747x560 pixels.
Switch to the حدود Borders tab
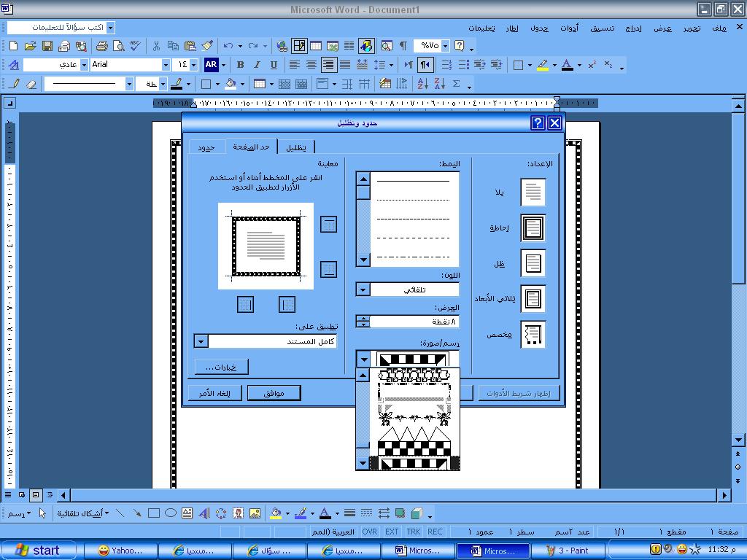(206, 147)
